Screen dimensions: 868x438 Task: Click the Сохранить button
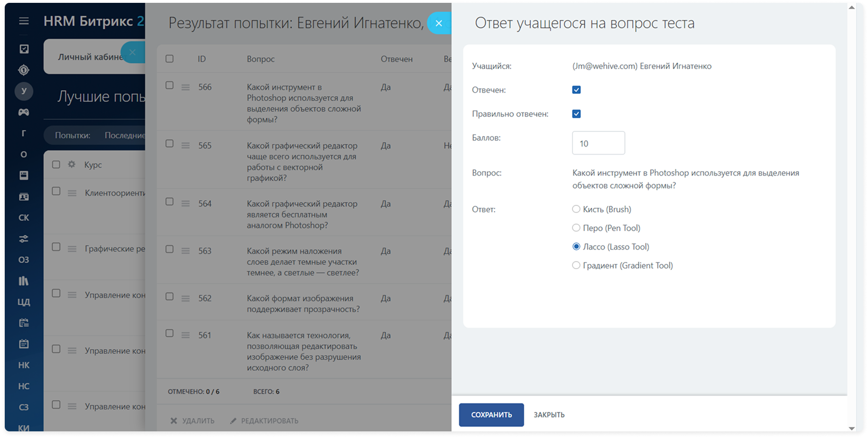[491, 415]
